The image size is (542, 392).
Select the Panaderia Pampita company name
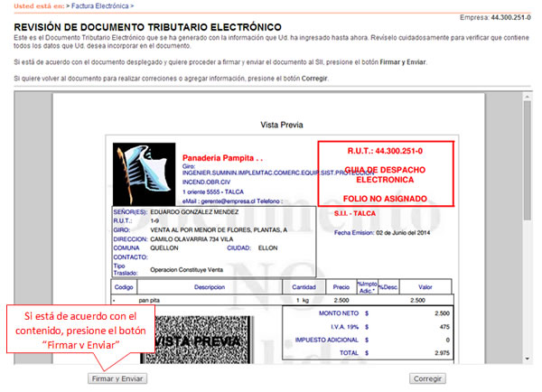pyautogui.click(x=222, y=158)
